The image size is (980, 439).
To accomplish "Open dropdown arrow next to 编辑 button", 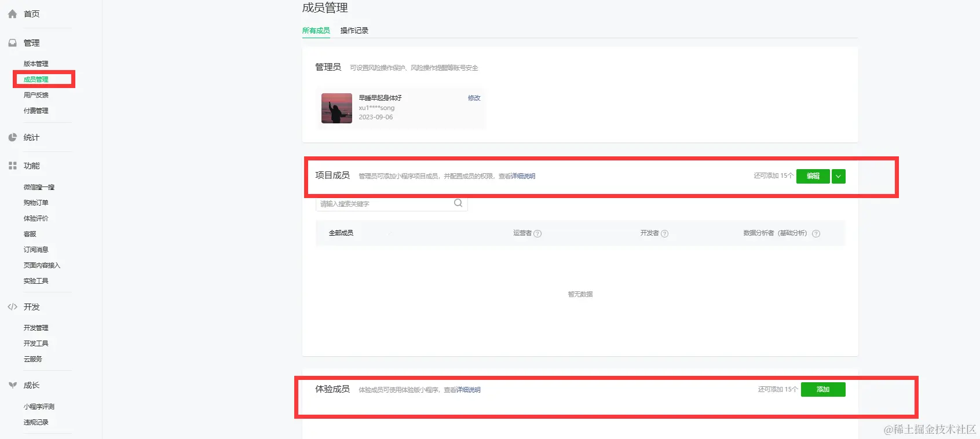I will 838,176.
